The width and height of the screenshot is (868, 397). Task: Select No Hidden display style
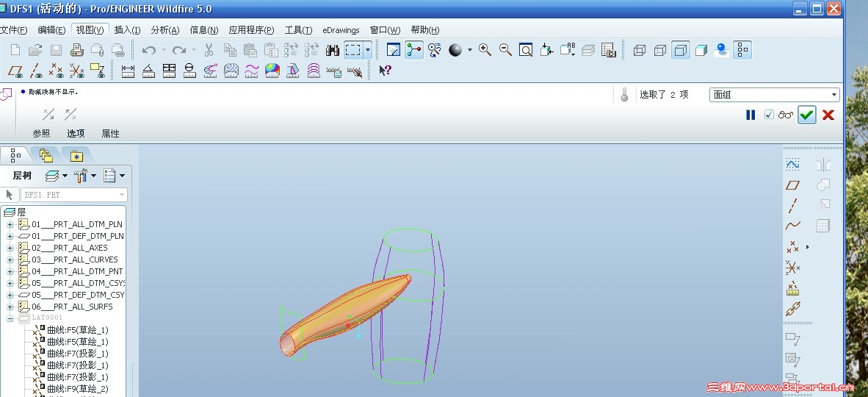point(680,51)
